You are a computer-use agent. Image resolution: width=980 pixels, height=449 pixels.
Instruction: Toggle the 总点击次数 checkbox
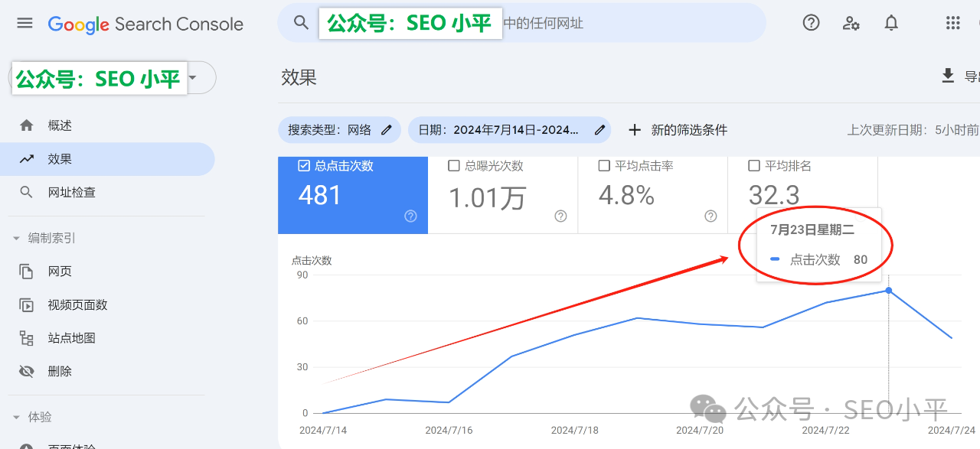pos(303,166)
